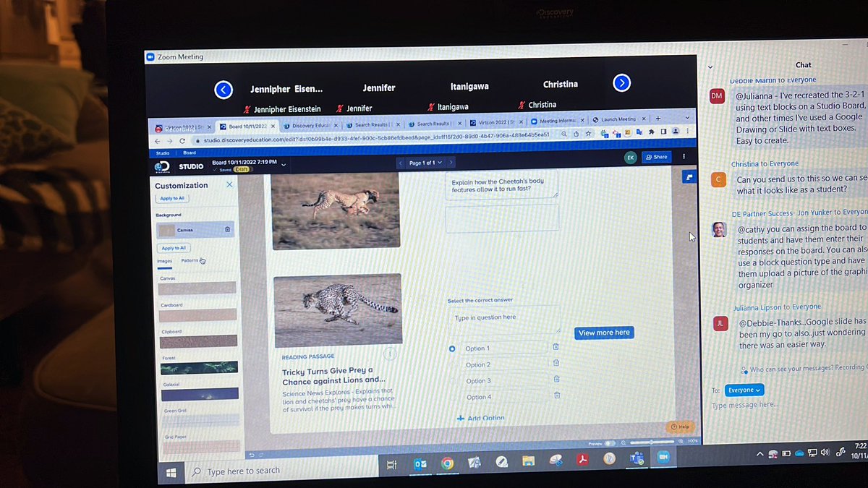Go to next Zoom participants with right arrow
868x488 pixels.
(621, 83)
